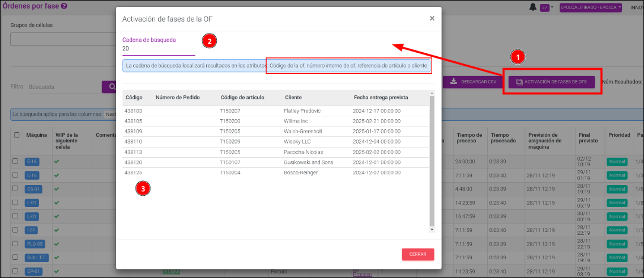644x278 pixels.
Task: Click the Tiempo de proceso column header
Action: pos(468,138)
